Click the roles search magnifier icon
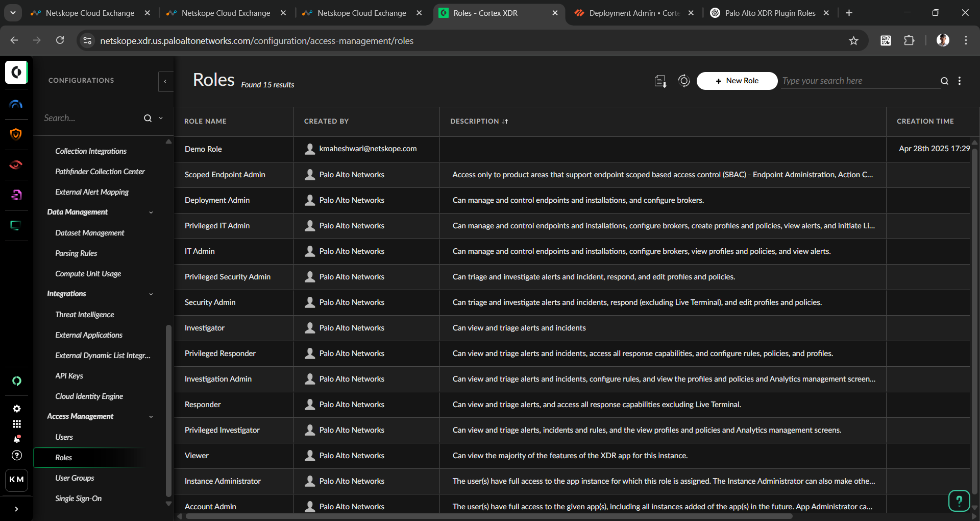The width and height of the screenshot is (980, 521). pyautogui.click(x=944, y=81)
